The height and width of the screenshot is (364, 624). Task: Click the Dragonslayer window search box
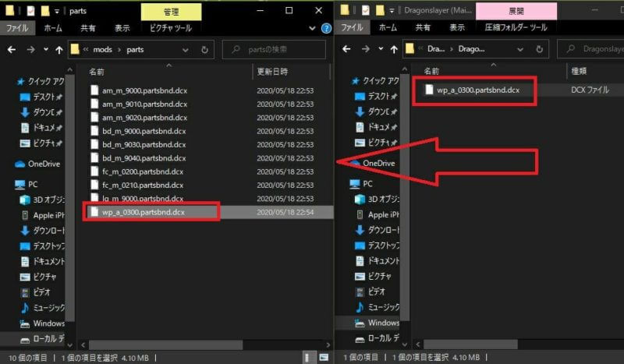coord(590,49)
